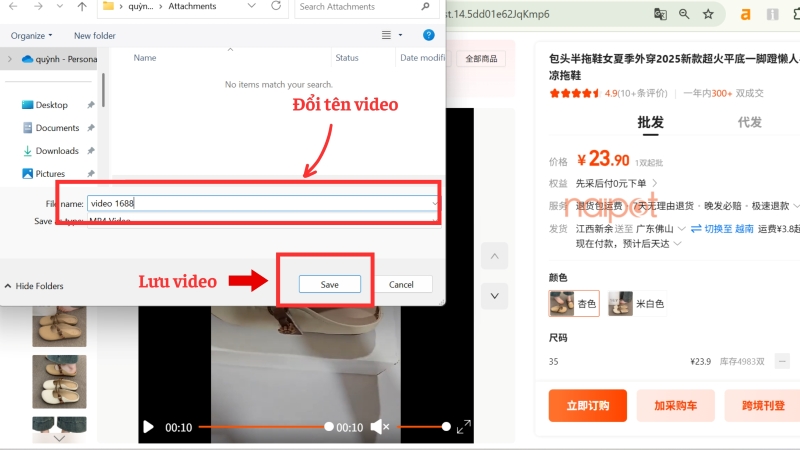
Task: Expand the shipping destination chevron
Action: click(681, 229)
